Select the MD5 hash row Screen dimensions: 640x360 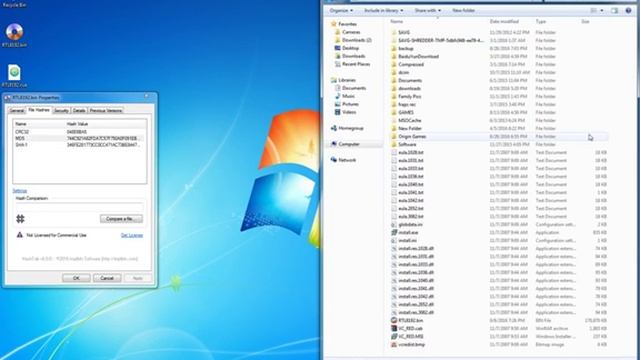point(79,138)
